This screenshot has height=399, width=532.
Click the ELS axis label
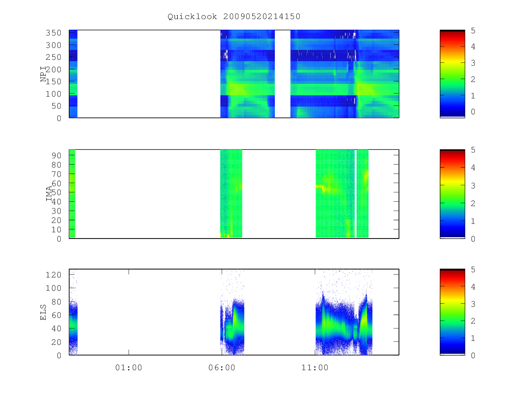click(x=44, y=312)
